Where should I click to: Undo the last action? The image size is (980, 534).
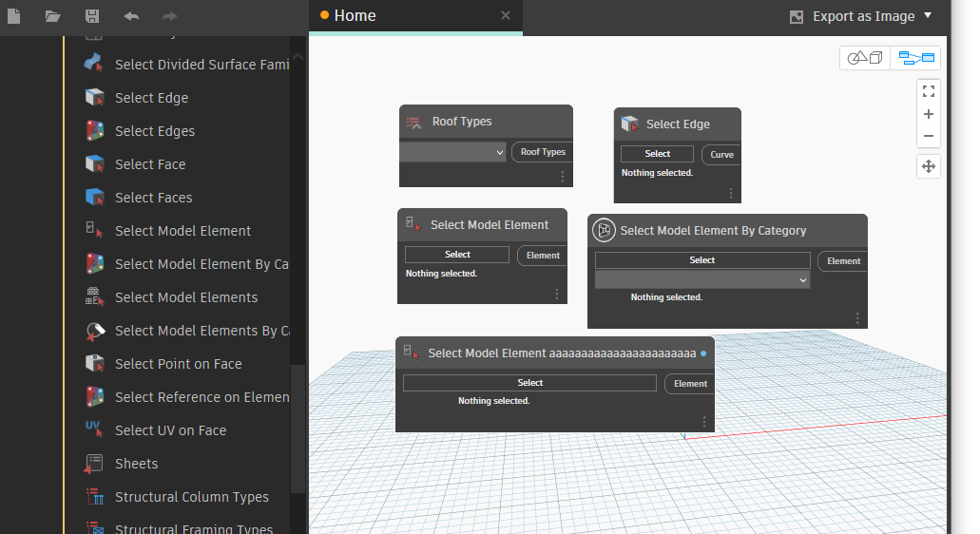131,16
